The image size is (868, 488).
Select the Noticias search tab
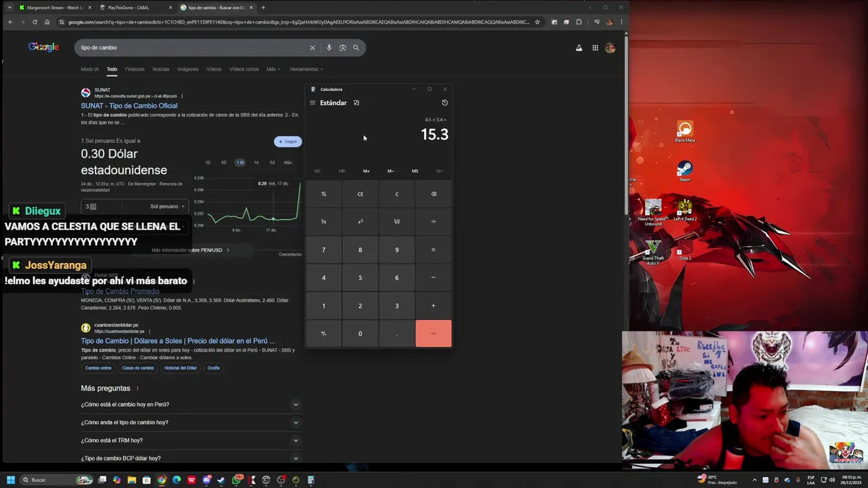(161, 69)
